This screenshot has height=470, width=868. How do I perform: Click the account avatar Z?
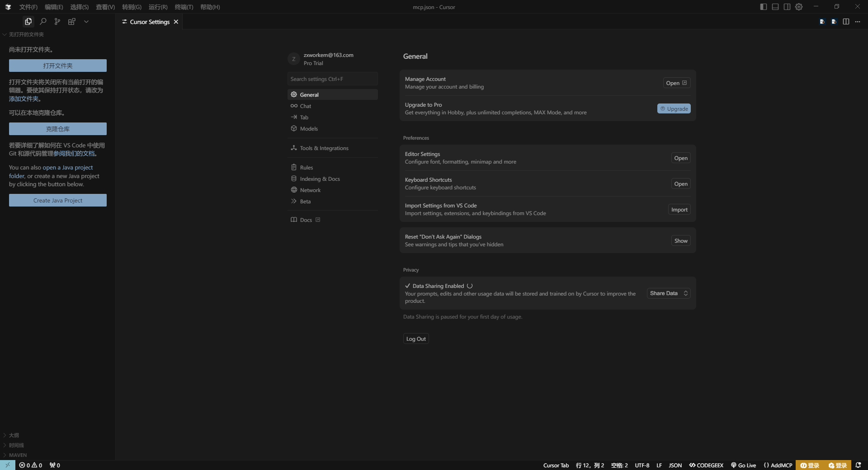(293, 59)
